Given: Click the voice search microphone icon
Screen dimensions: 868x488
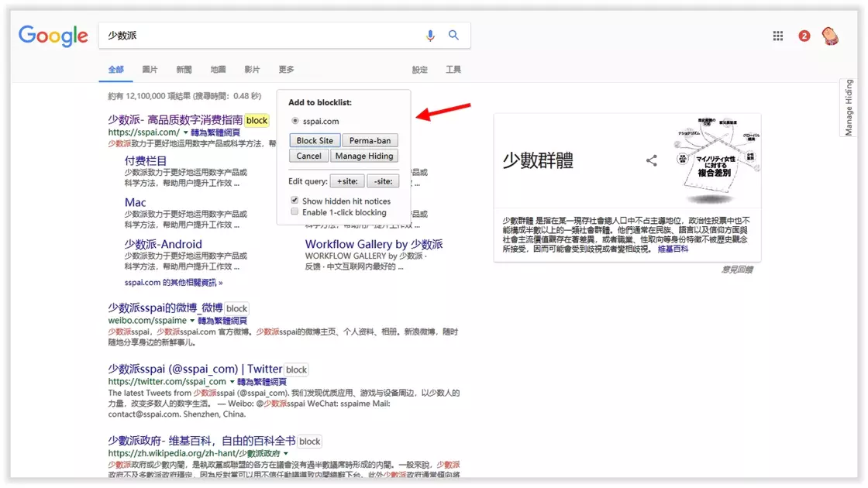Looking at the screenshot, I should coord(430,36).
